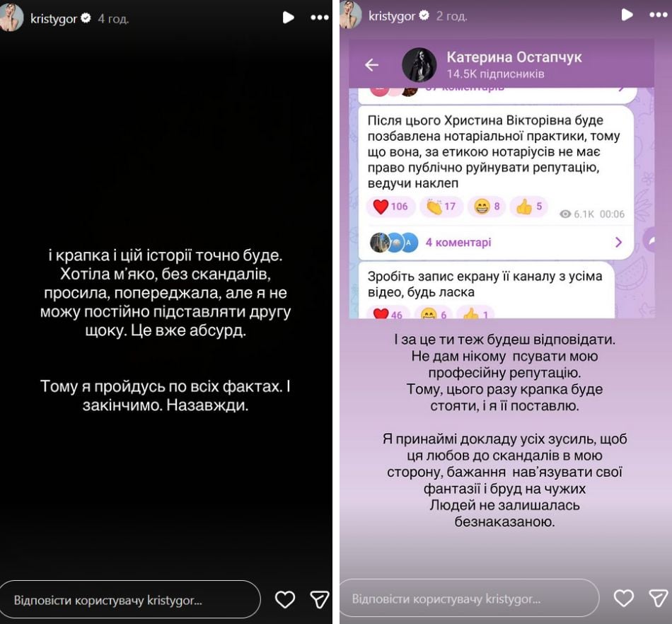Click reply field on the right story
This screenshot has height=624, width=672.
click(x=469, y=599)
